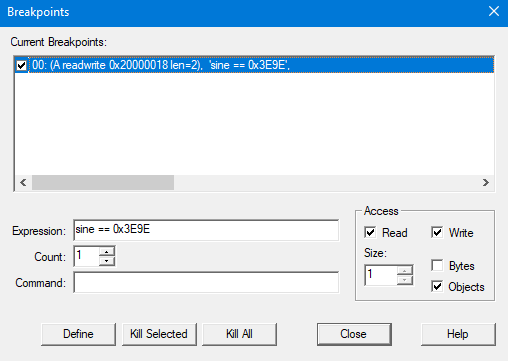Uncheck breakpoint 00 enable checkbox
Viewport: 508px width, 361px height.
point(22,65)
